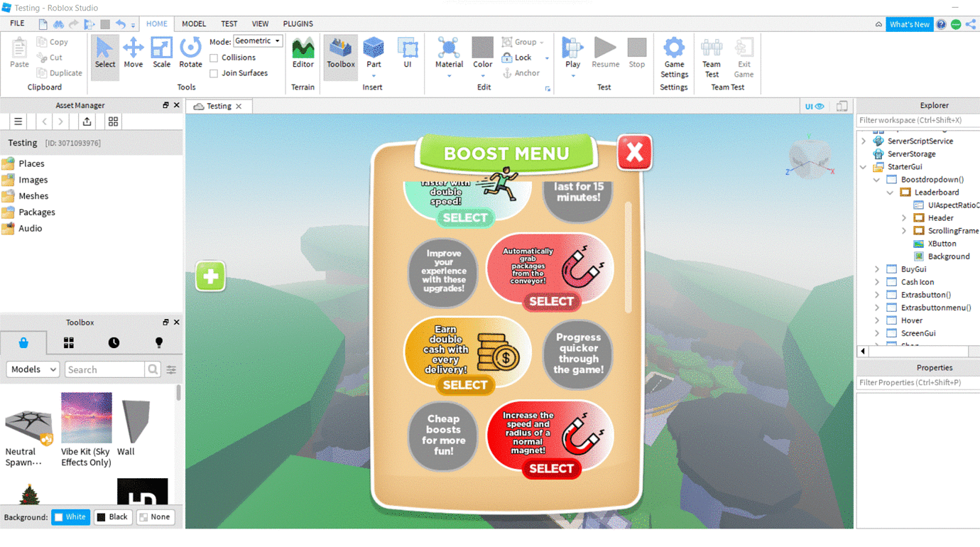This screenshot has height=547, width=980.
Task: Toggle UI visibility with the eye icon
Action: coord(821,105)
